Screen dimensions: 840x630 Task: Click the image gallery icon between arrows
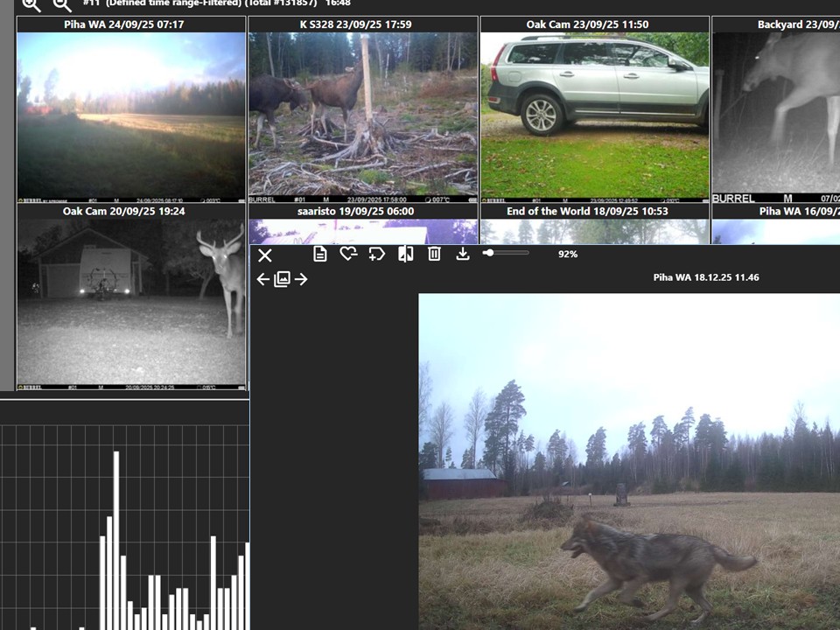(x=282, y=279)
